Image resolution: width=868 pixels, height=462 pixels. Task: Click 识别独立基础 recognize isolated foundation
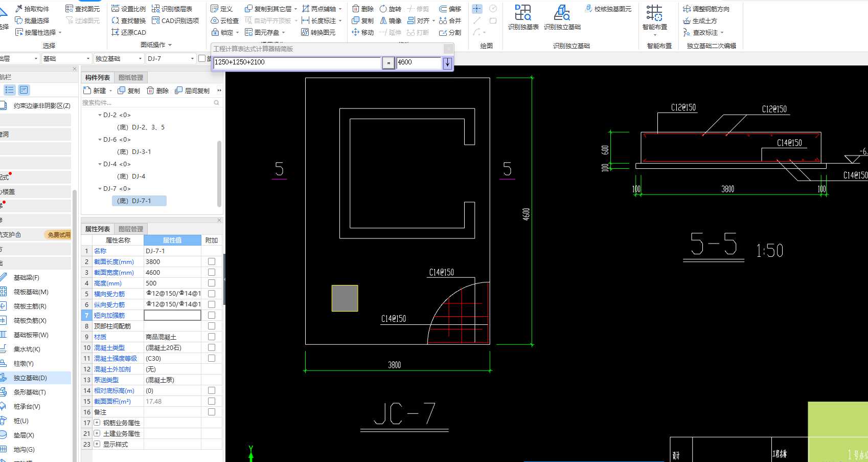[x=562, y=17]
